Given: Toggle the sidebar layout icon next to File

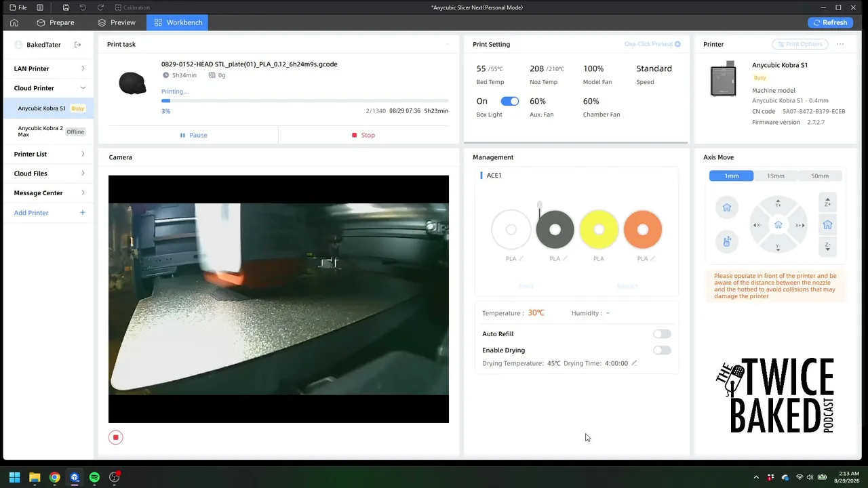Looking at the screenshot, I should pyautogui.click(x=40, y=7).
